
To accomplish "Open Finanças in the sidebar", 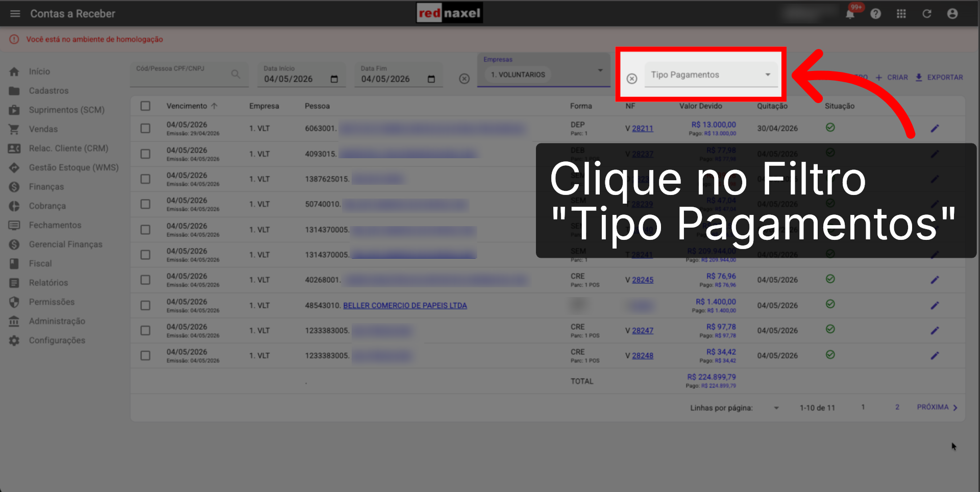I will pos(46,187).
